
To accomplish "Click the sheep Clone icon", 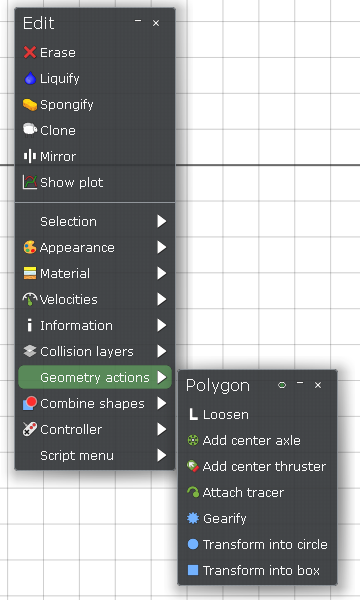I will click(x=30, y=130).
